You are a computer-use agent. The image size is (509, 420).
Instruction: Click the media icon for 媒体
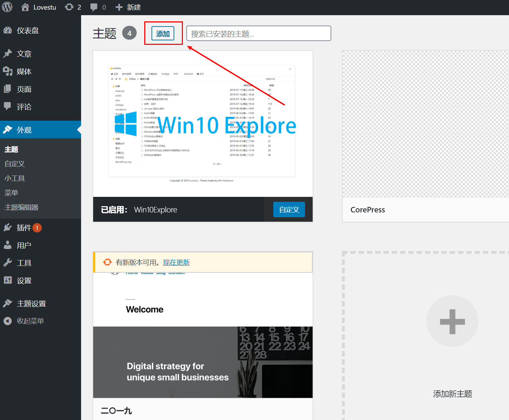coord(8,71)
